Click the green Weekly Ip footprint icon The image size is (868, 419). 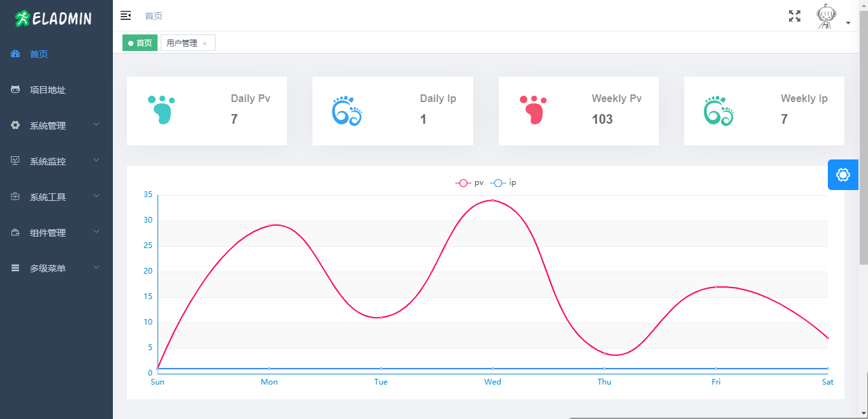719,111
